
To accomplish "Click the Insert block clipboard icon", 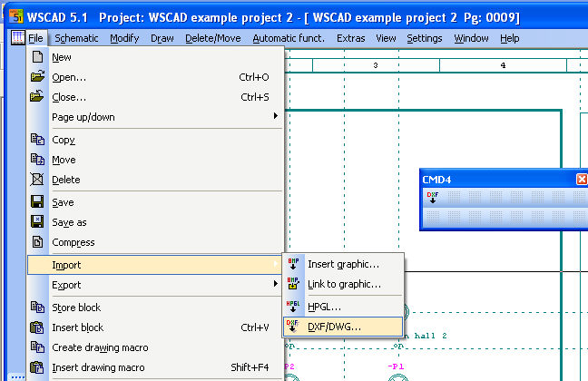I will tap(36, 327).
